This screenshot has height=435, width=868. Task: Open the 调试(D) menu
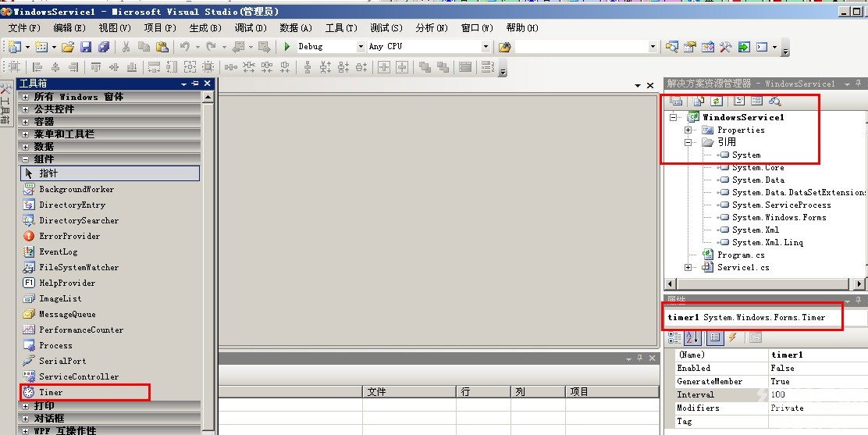[251, 27]
